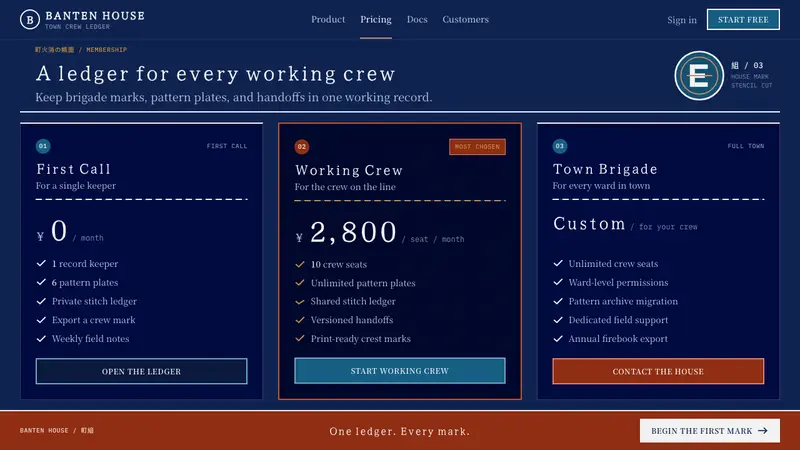Go to the Customers nav item
Viewport: 800px width, 450px height.
tap(465, 19)
